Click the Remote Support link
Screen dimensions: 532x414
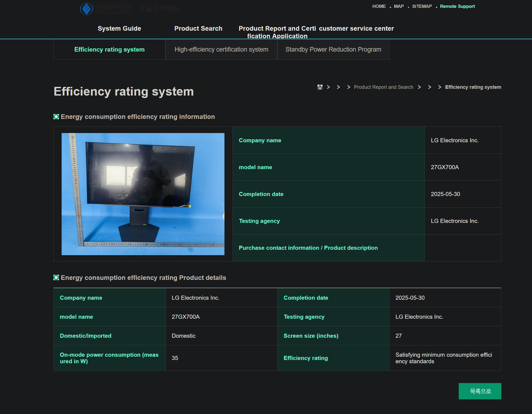(x=457, y=6)
